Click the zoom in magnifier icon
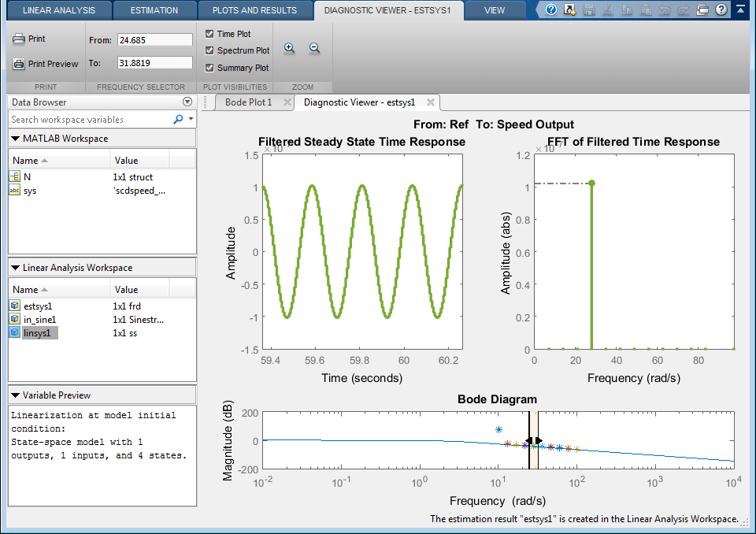756x534 pixels. 289,48
